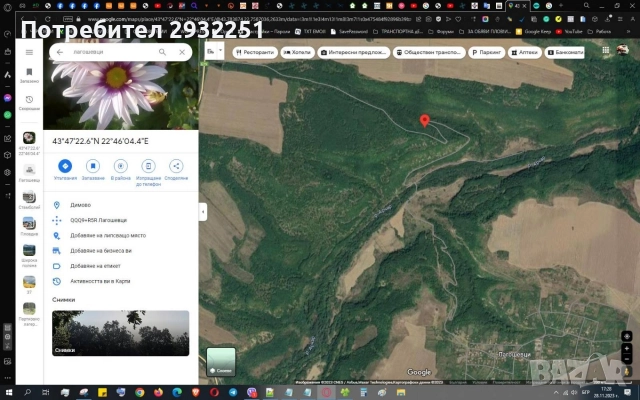Open the Снимки photo thumbnail
This screenshot has width=640, height=400.
point(120,333)
